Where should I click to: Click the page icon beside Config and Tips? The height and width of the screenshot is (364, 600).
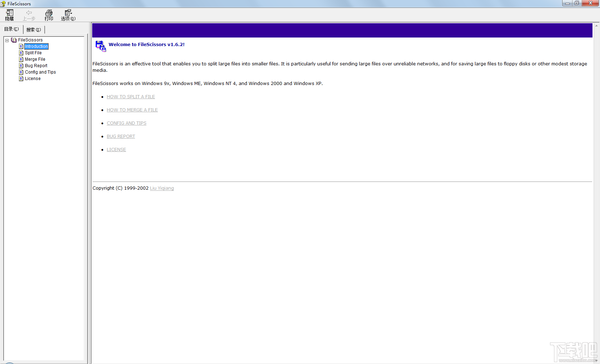(x=21, y=72)
